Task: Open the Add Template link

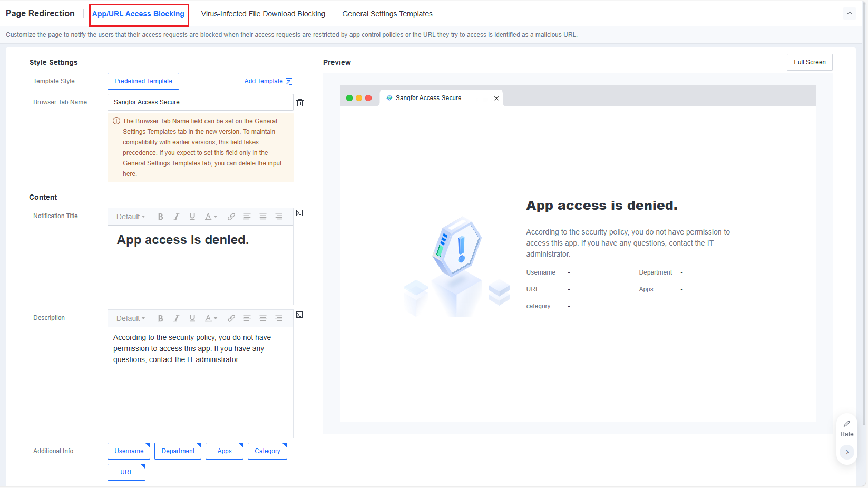Action: point(268,81)
